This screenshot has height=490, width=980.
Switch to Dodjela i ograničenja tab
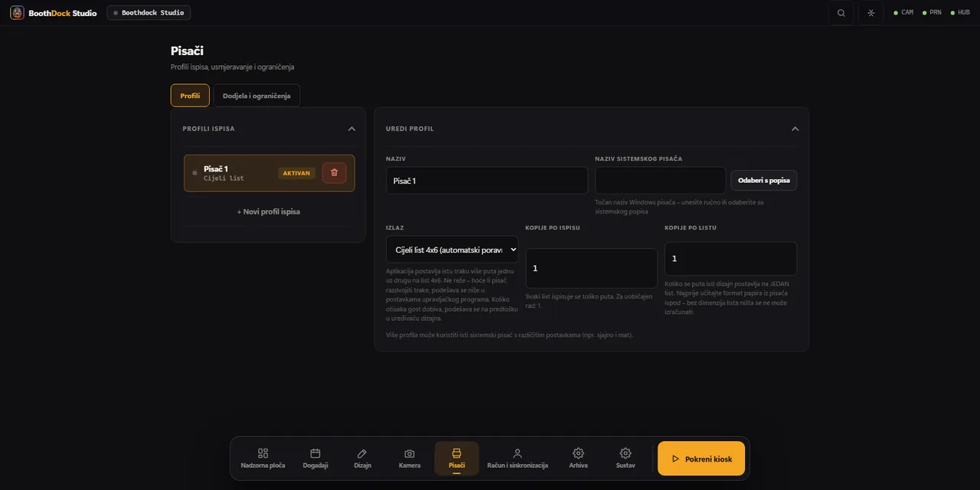256,96
